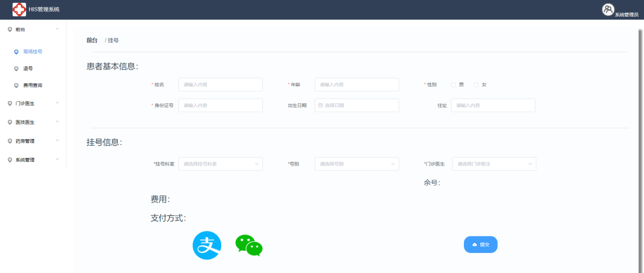Open the 费用查询 menu item
The height and width of the screenshot is (273, 644).
pos(33,85)
